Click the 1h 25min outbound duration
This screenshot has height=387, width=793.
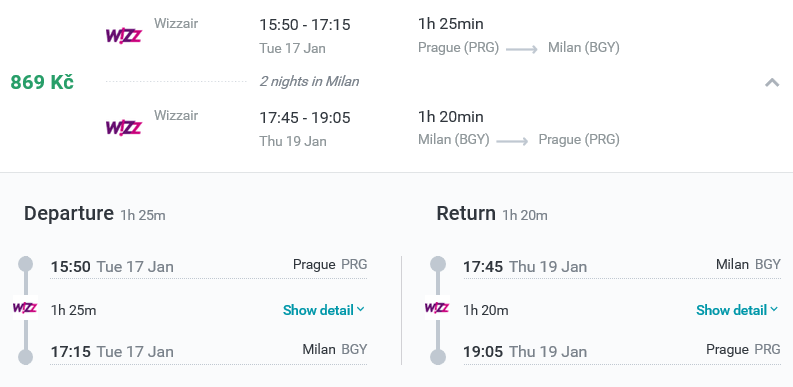[x=451, y=24]
